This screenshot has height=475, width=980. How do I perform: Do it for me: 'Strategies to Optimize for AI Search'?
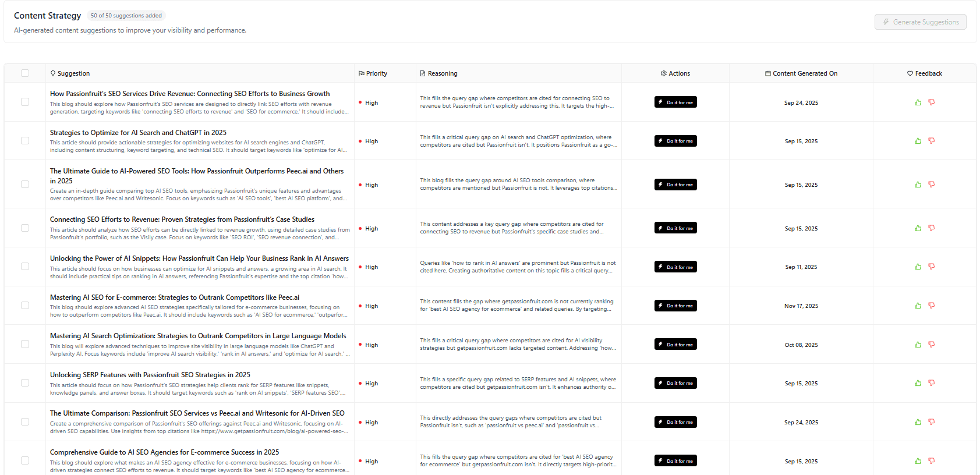pyautogui.click(x=675, y=141)
